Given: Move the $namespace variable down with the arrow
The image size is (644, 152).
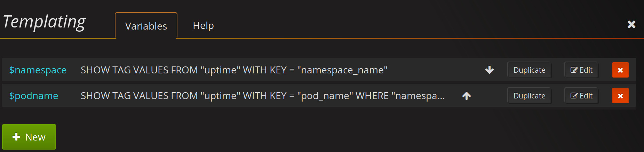Looking at the screenshot, I should 490,70.
